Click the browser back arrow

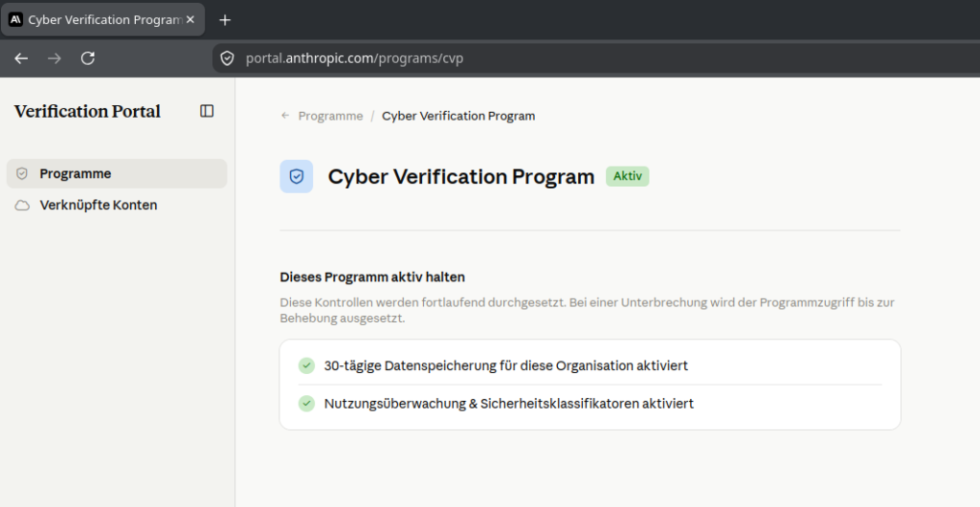21,58
